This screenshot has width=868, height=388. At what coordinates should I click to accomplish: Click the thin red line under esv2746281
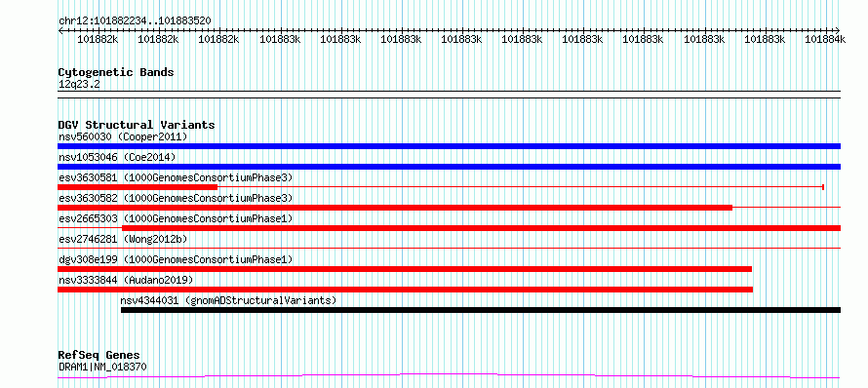coord(449,248)
